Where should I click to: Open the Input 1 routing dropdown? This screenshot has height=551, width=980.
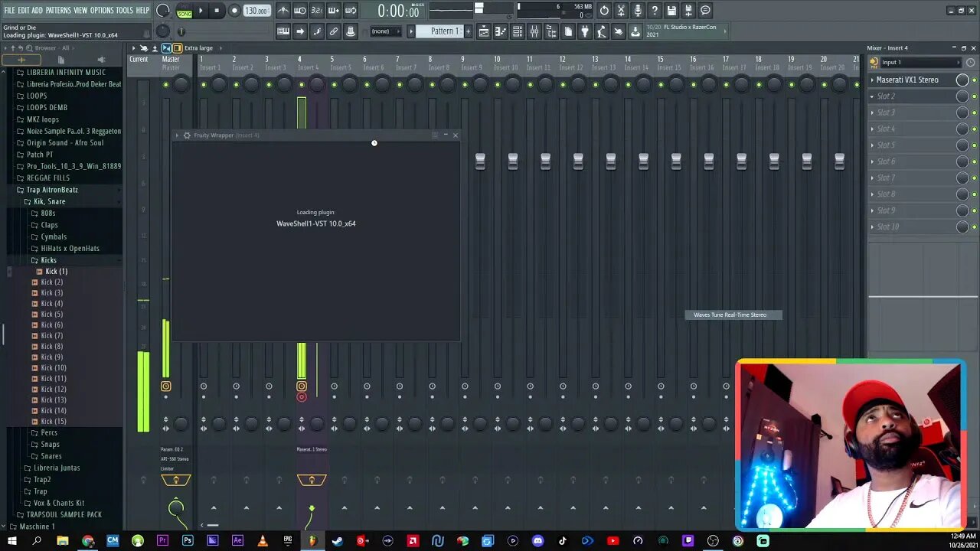[x=920, y=63]
